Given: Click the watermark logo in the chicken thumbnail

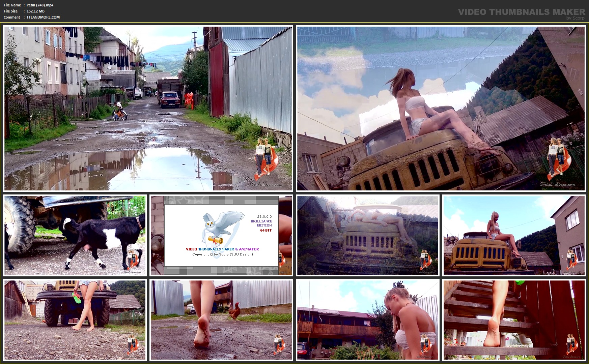Looking at the screenshot, I should pyautogui.click(x=279, y=344).
